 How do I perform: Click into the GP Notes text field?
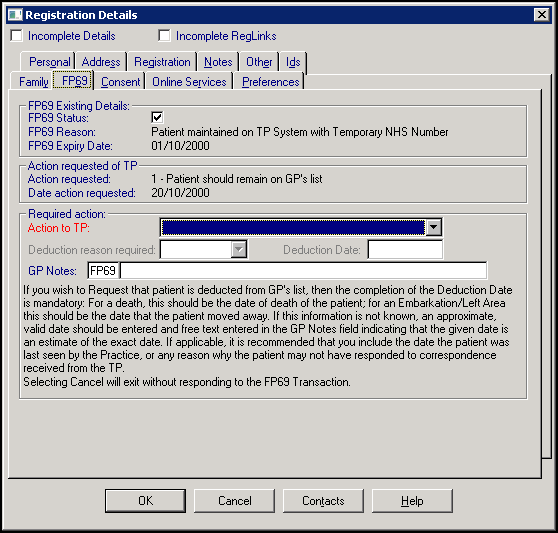pos(304,271)
